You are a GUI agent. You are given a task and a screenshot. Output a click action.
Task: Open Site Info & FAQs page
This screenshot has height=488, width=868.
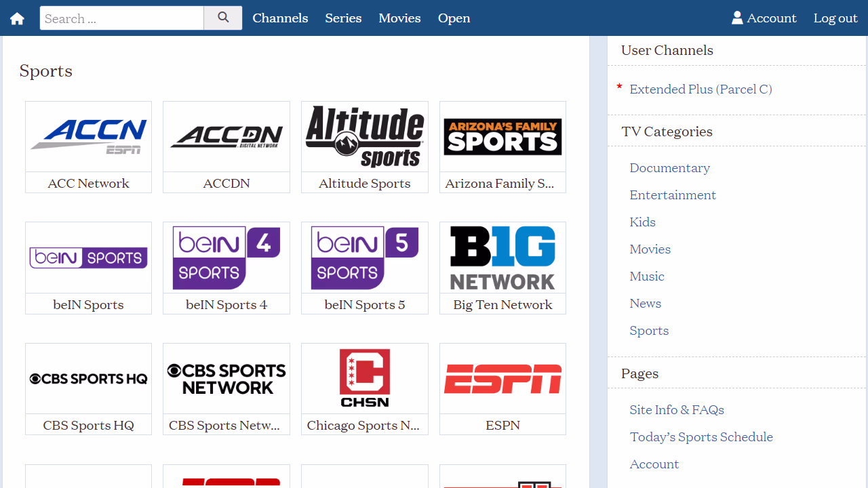click(x=677, y=410)
